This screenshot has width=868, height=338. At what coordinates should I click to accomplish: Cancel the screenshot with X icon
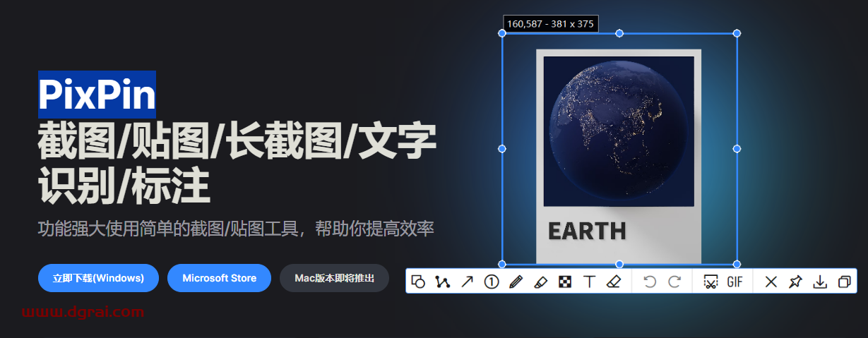click(771, 282)
